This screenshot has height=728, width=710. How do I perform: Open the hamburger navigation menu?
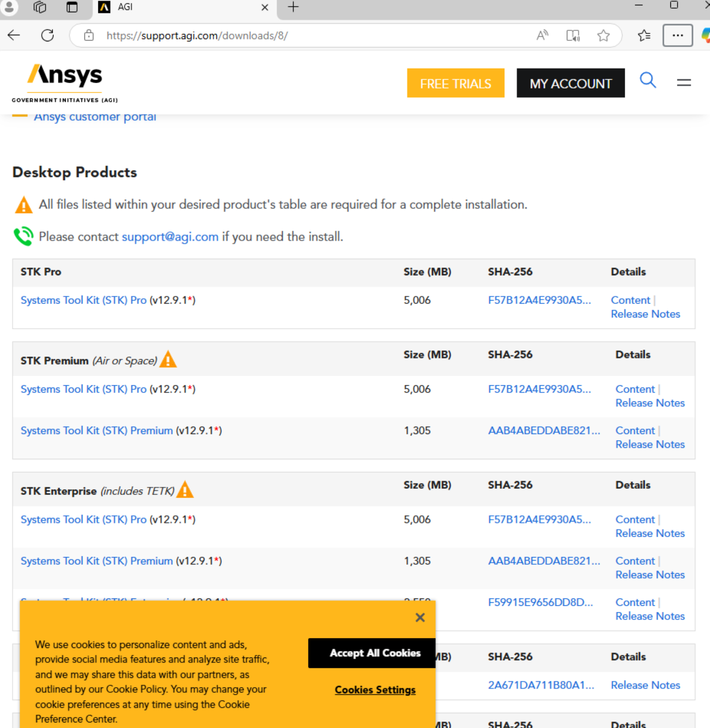click(683, 82)
